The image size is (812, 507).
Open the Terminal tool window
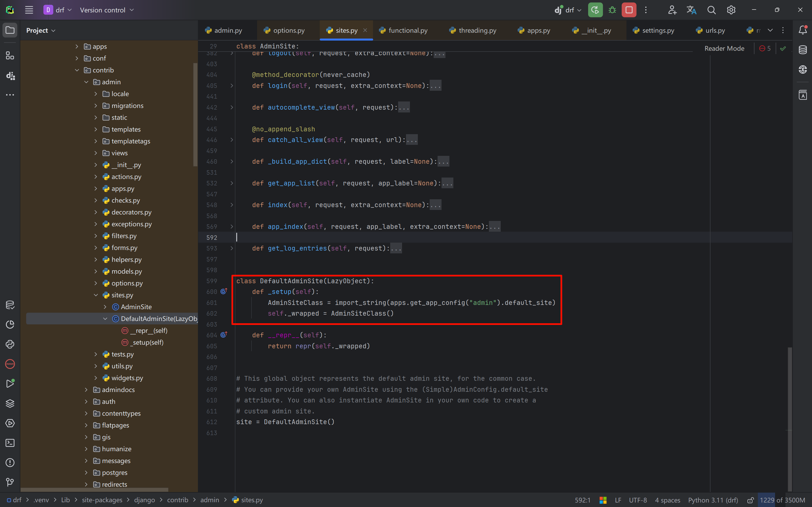click(10, 443)
